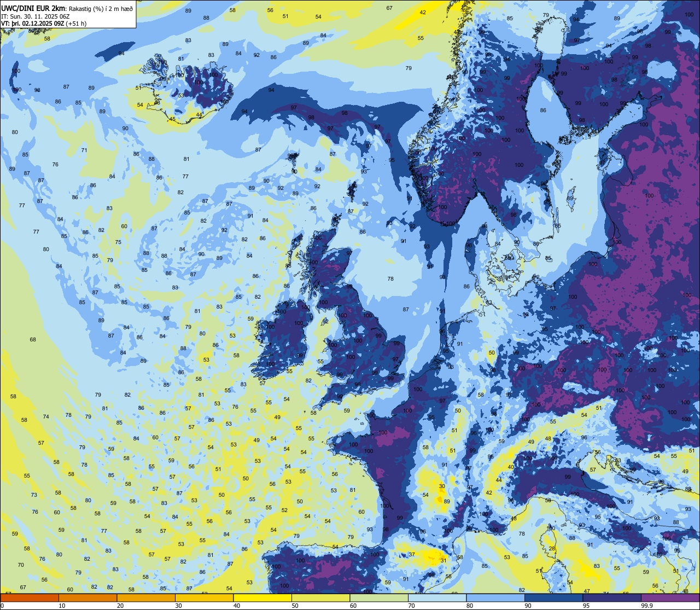Click the '31' humidity value near the Pyrenees
The height and width of the screenshot is (610, 700).
pyautogui.click(x=444, y=560)
